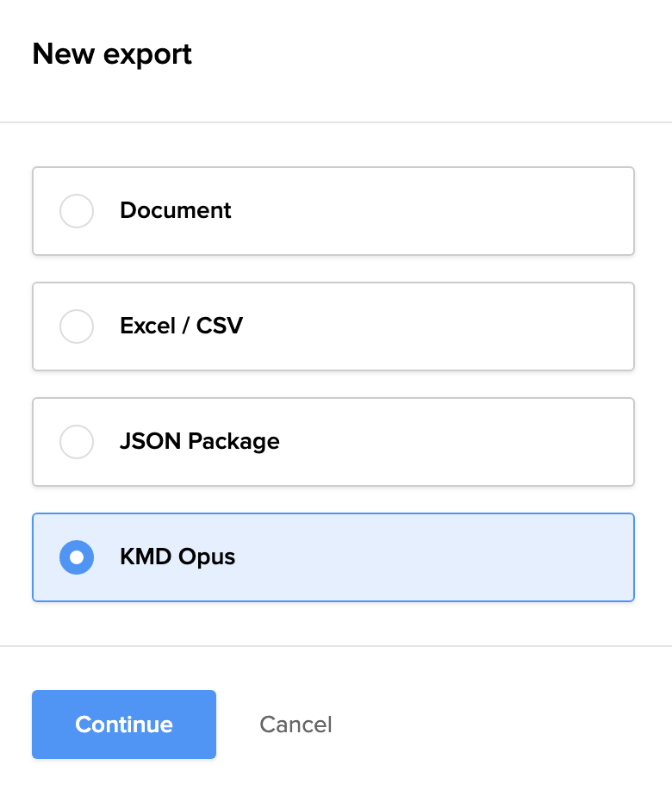The width and height of the screenshot is (672, 796).
Task: Select the JSON Package radio button
Action: click(77, 442)
